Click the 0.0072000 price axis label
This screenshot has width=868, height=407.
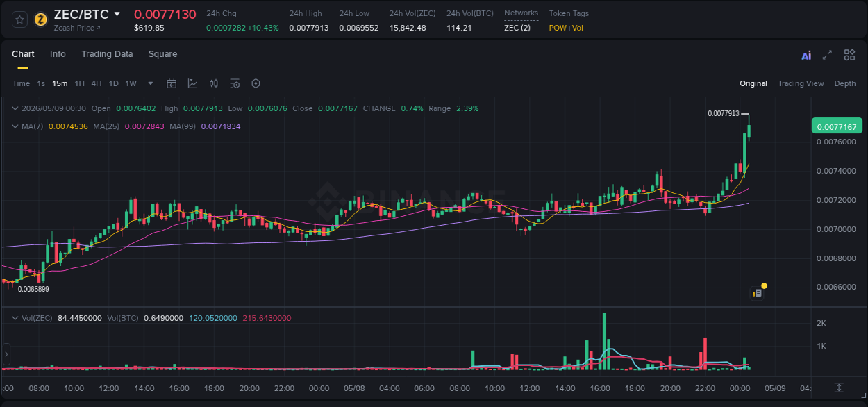click(x=836, y=200)
